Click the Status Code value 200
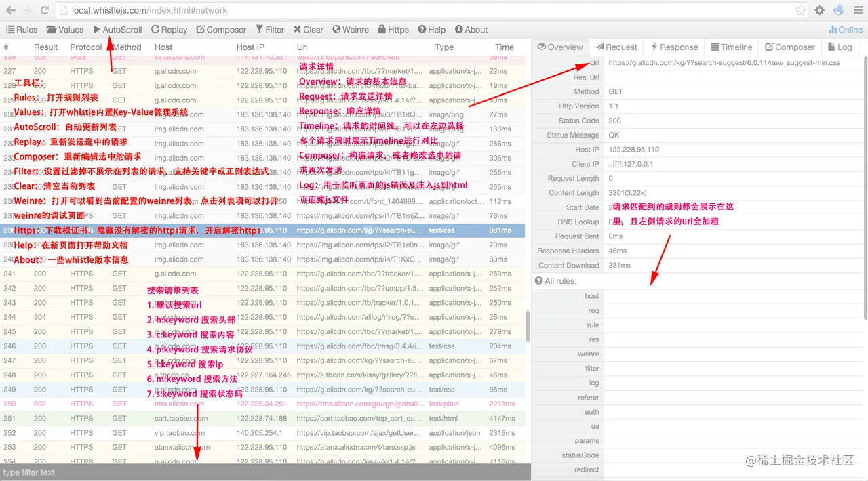The image size is (868, 481). click(615, 121)
